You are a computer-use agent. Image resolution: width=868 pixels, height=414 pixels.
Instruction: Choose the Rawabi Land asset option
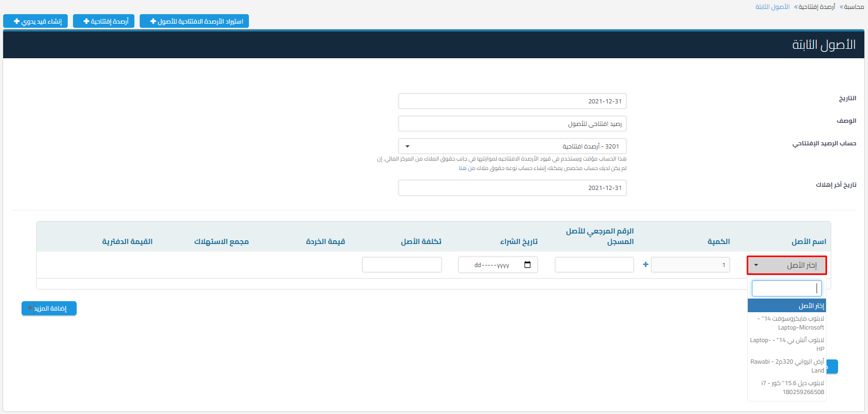tap(787, 366)
